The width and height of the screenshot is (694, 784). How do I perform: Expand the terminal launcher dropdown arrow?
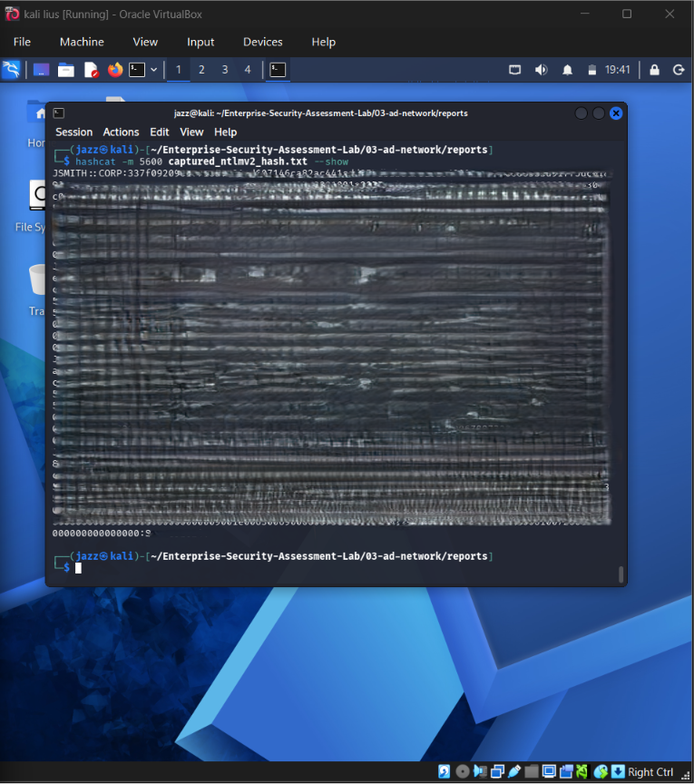coord(154,70)
